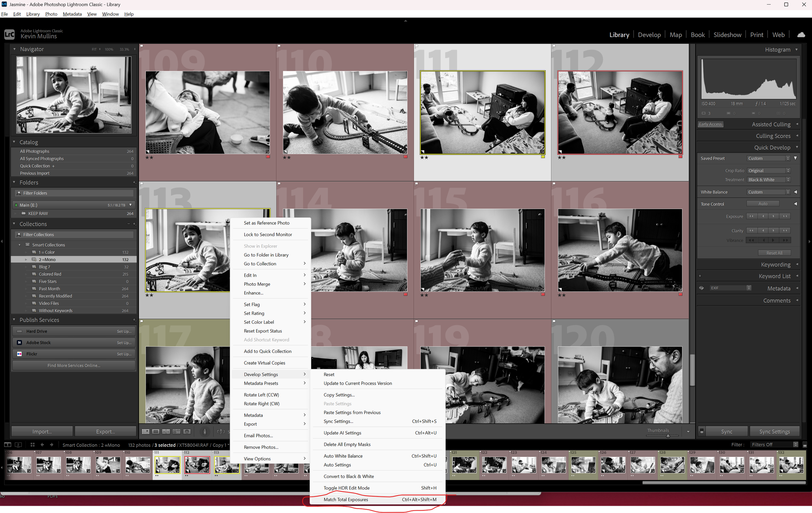812x513 pixels.
Task: Choose Match Total Exposures from the menu
Action: pos(346,499)
